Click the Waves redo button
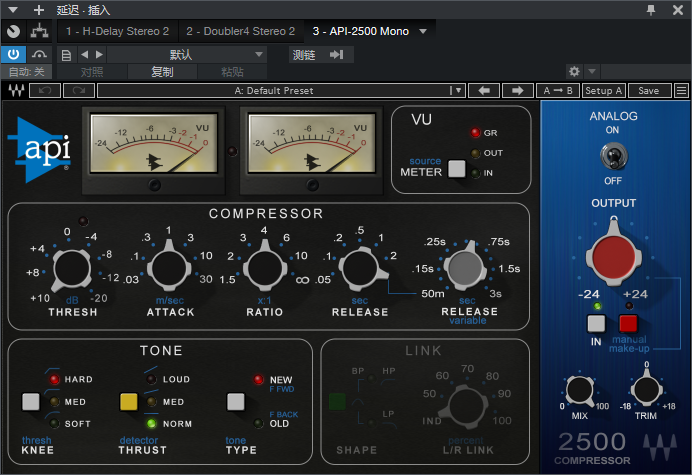Screen dimensions: 692x475 79,90
